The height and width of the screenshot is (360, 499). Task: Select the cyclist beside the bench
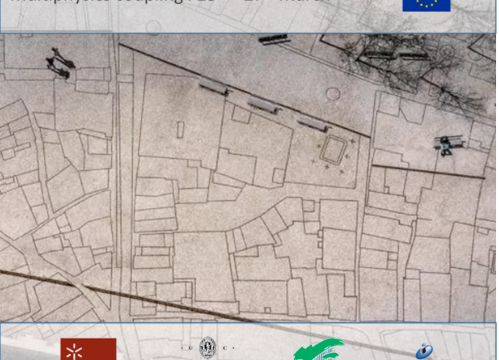click(x=445, y=146)
